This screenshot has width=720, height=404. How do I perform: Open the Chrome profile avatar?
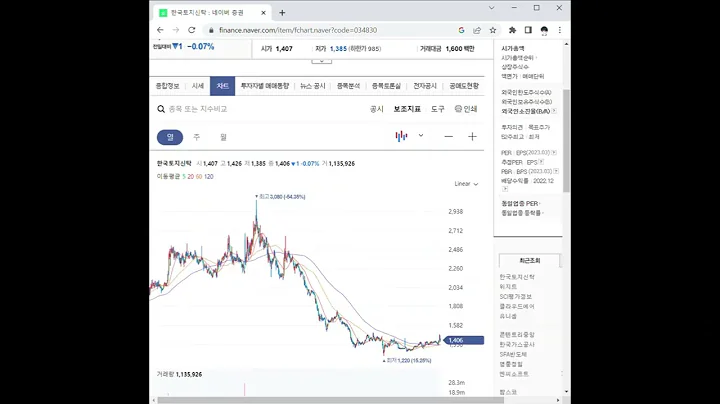(x=544, y=30)
